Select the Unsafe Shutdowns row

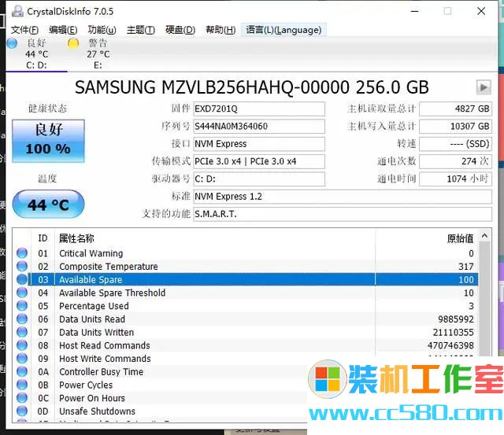click(x=160, y=411)
